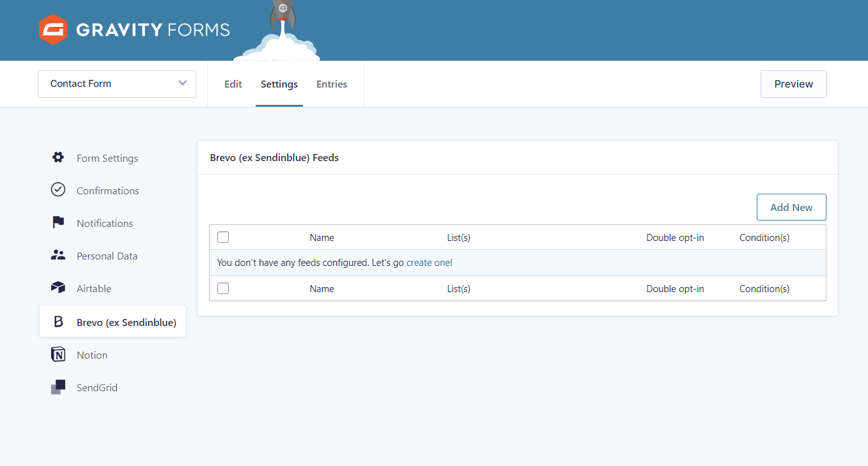Click the chevron arrow of the form switcher
The image size is (868, 466).
(x=183, y=83)
